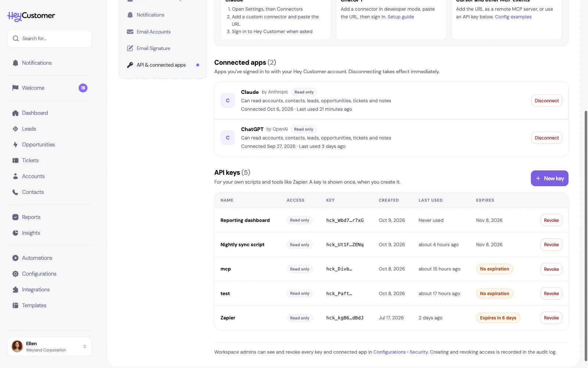Click the Welcome badge showing 18
The height and width of the screenshot is (368, 588).
tap(83, 88)
